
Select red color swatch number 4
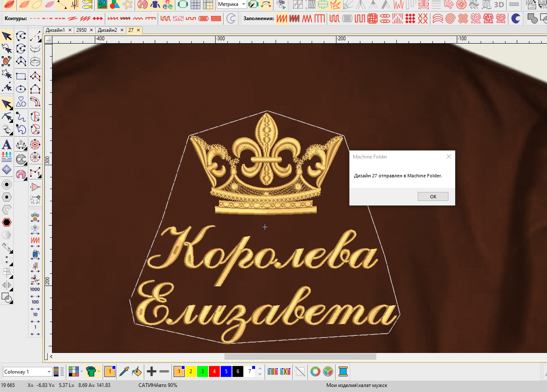tap(214, 371)
